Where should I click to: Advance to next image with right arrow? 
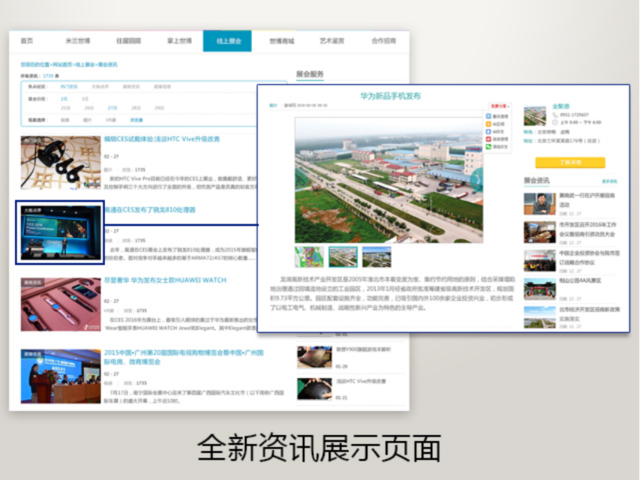[x=477, y=180]
